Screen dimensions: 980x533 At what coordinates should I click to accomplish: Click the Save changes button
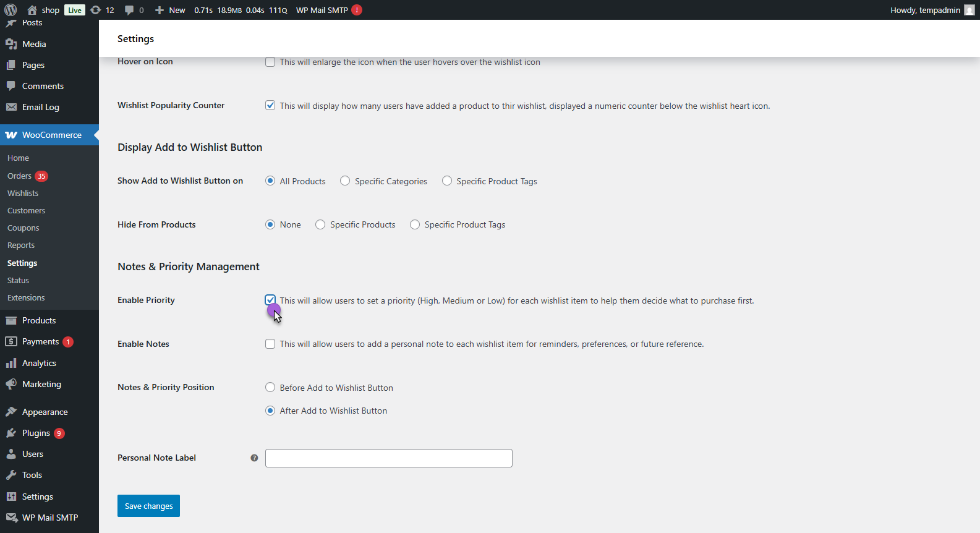(x=148, y=506)
